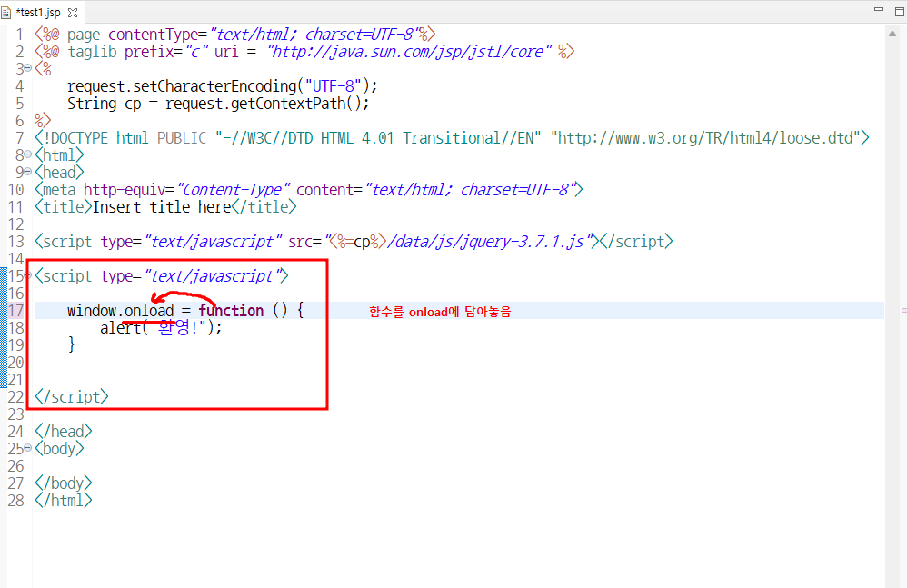Collapse the scriptlet block at line 3

(28, 69)
